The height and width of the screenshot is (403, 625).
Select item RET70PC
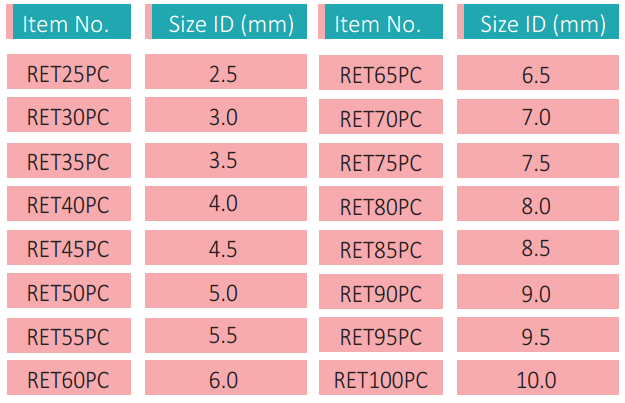(381, 118)
